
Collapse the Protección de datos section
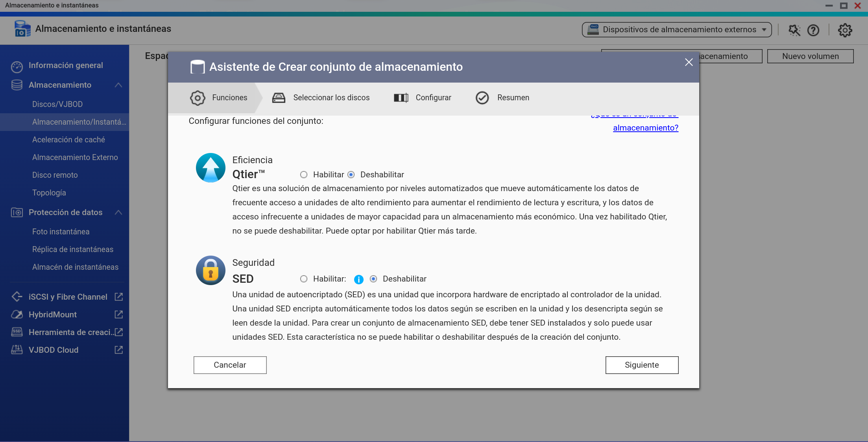point(118,212)
